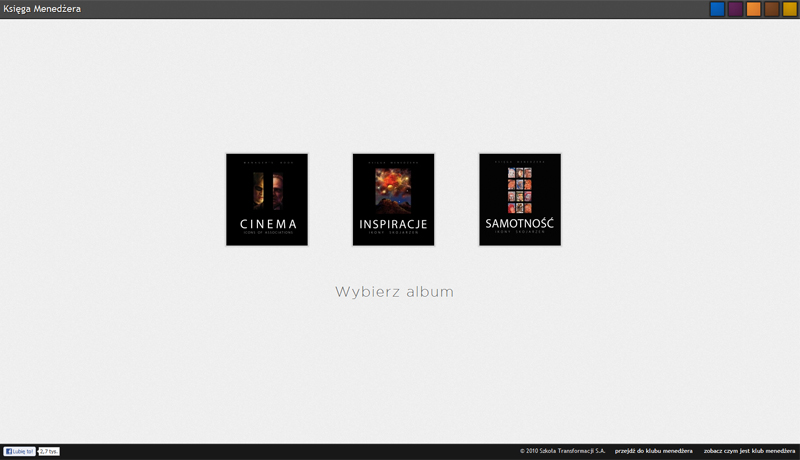Open the CINEMA album cover
800x460 pixels.
[267, 199]
